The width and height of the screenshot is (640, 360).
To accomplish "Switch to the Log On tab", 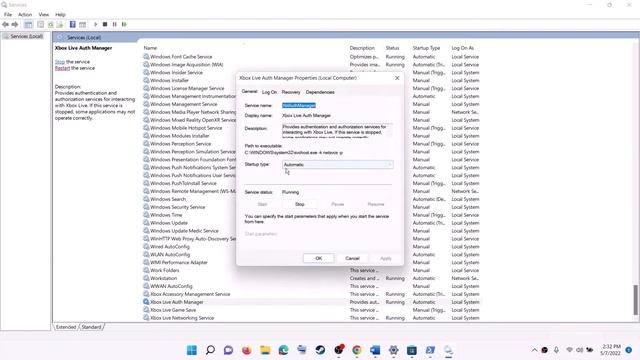I will tap(269, 92).
